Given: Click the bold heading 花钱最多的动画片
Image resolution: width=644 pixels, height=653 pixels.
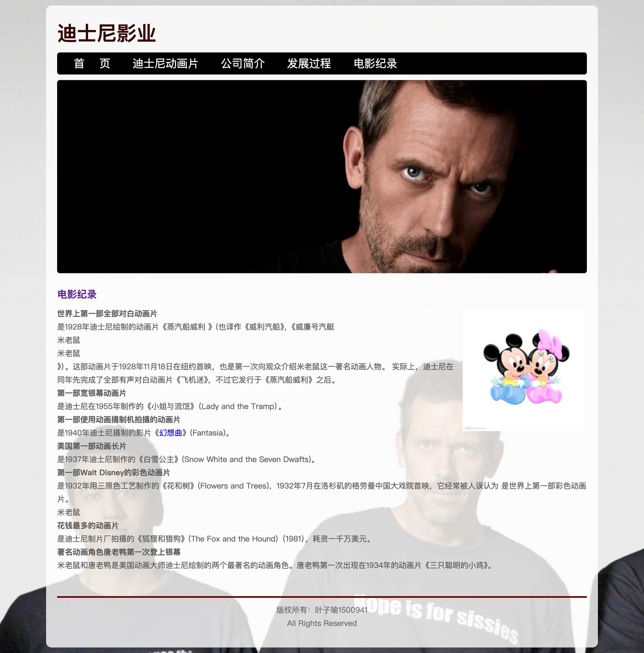Looking at the screenshot, I should pyautogui.click(x=88, y=525).
